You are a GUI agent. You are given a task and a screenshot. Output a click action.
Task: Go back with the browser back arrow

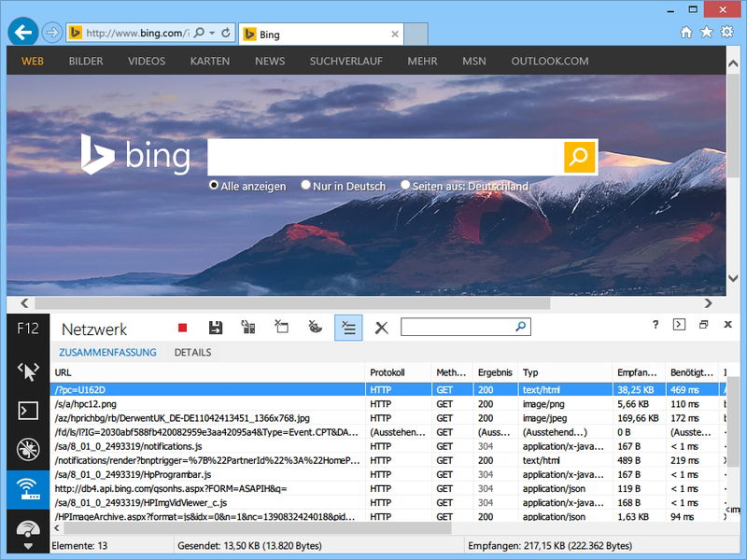pos(22,33)
